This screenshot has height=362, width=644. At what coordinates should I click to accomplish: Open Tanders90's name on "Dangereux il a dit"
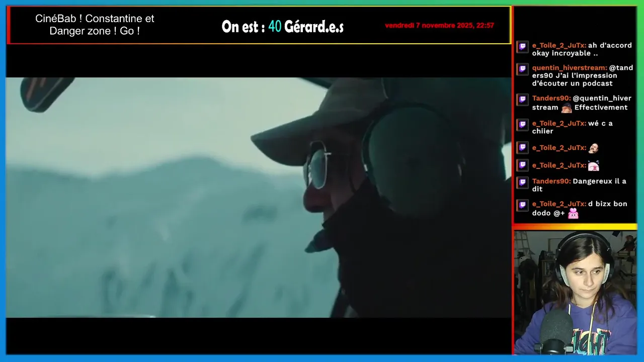coord(551,182)
